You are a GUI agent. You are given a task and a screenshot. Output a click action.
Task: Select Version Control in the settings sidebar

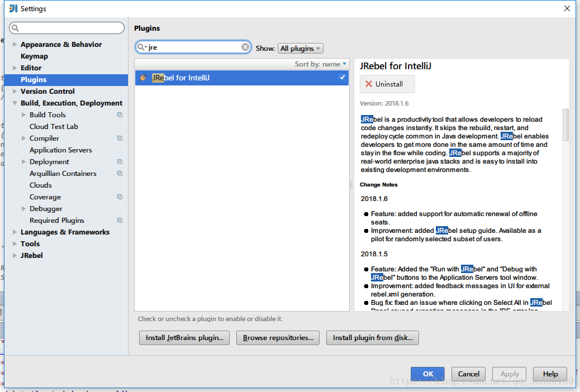[x=47, y=91]
